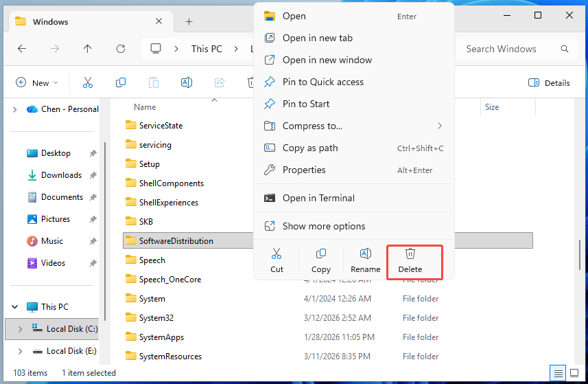Open Pictures in the sidebar
This screenshot has width=588, height=384.
[56, 219]
